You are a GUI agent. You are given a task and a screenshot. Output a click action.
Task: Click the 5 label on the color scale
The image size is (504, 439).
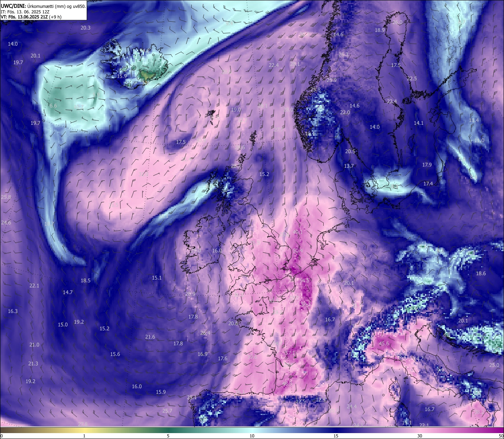point(168,436)
